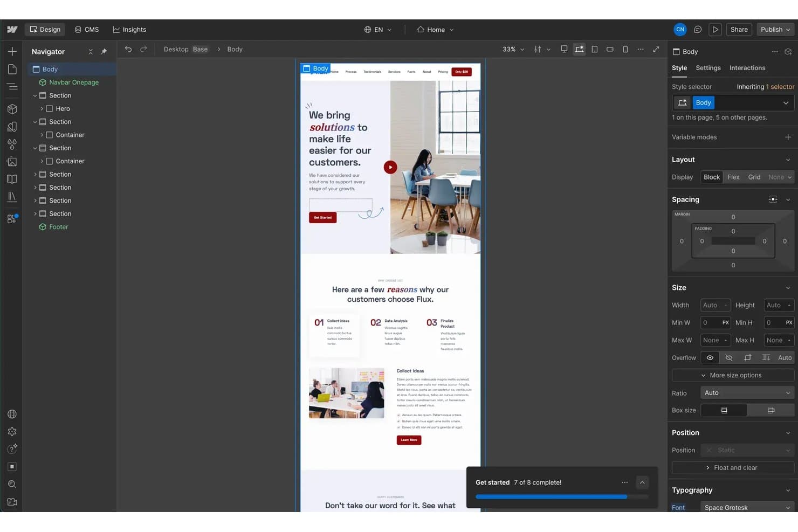Click the Min W input field
Image resolution: width=798 pixels, height=532 pixels.
tap(715, 323)
